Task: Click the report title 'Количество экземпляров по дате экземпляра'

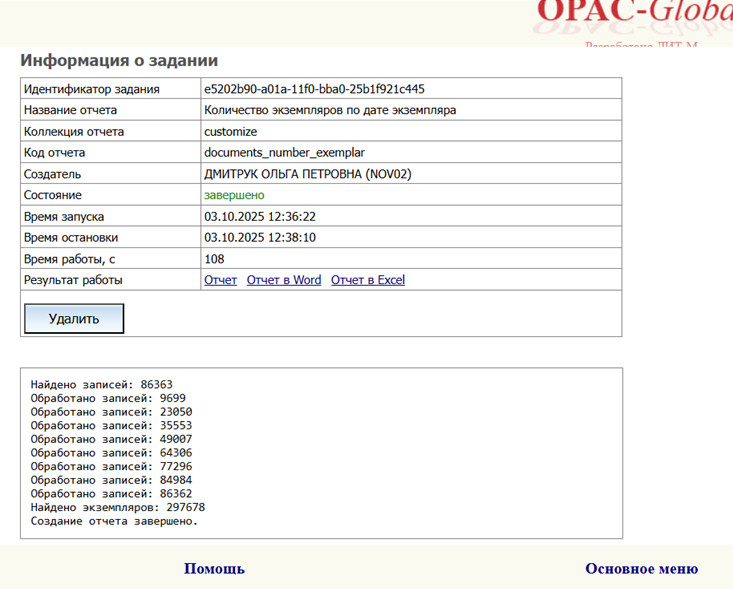Action: click(330, 110)
